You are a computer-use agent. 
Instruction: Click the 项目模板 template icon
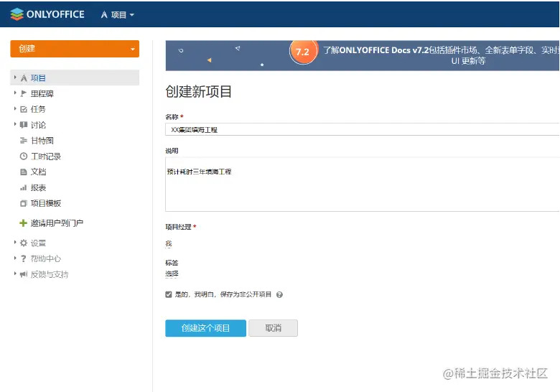tap(24, 203)
